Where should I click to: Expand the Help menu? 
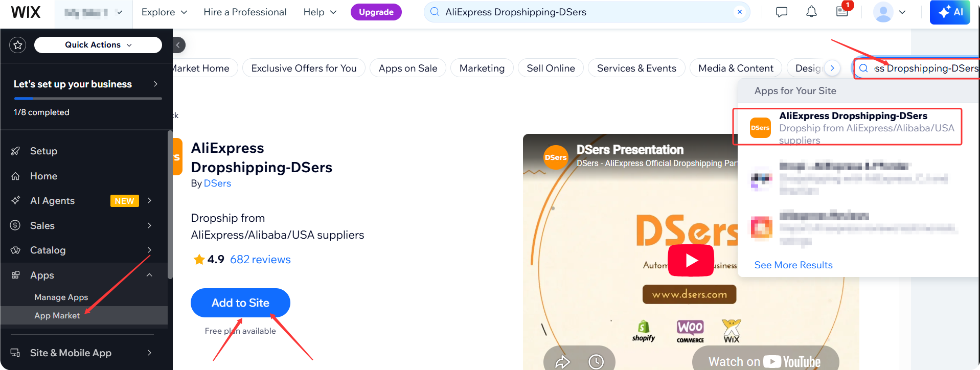pyautogui.click(x=320, y=12)
